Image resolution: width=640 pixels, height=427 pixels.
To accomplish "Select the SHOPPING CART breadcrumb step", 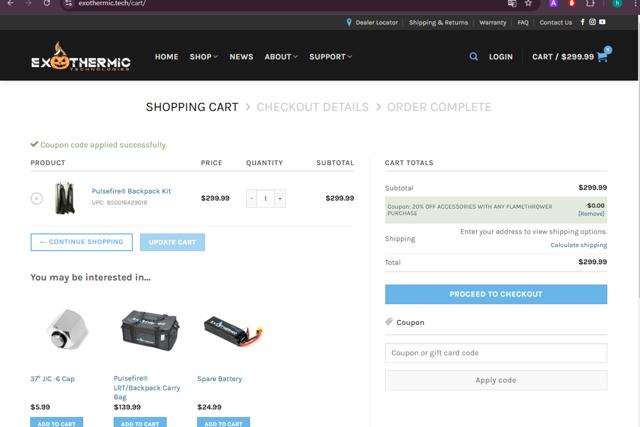I will (192, 107).
